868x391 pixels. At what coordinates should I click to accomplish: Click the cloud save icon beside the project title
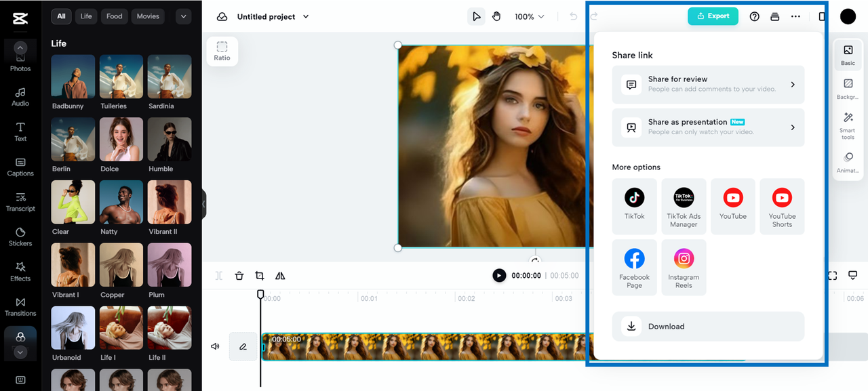222,17
